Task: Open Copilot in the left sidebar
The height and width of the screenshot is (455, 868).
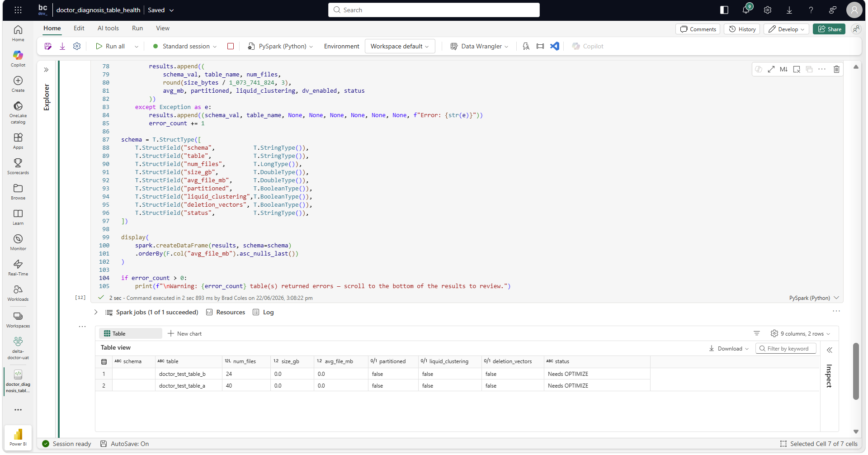Action: [18, 58]
